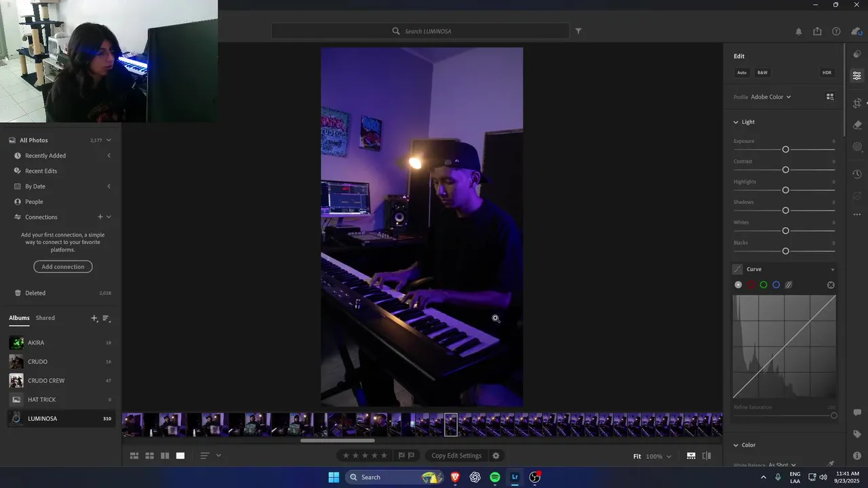Viewport: 868px width, 488px height.
Task: Expand the By Date list
Action: click(x=108, y=186)
